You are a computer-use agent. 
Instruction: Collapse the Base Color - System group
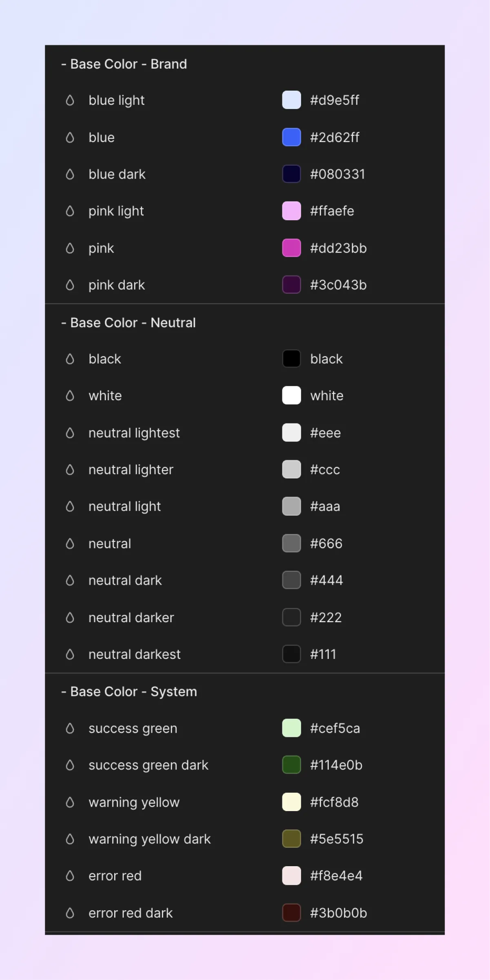pyautogui.click(x=64, y=692)
